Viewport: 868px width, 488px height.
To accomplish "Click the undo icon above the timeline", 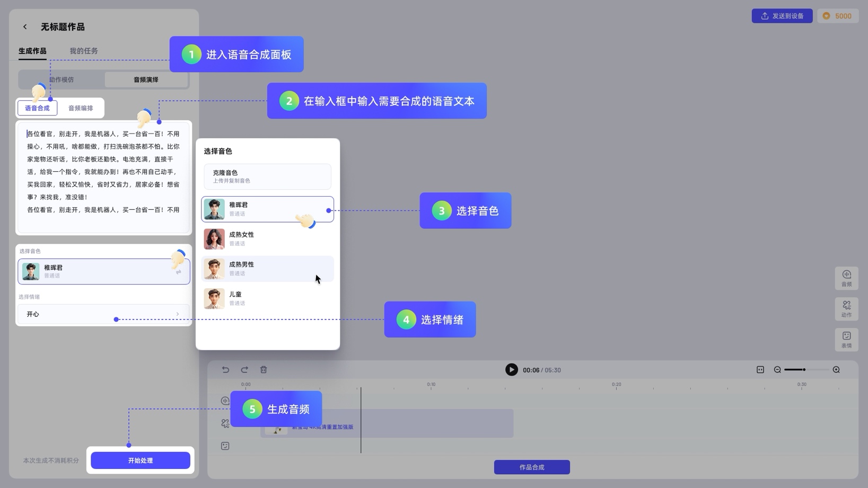I will (x=225, y=369).
